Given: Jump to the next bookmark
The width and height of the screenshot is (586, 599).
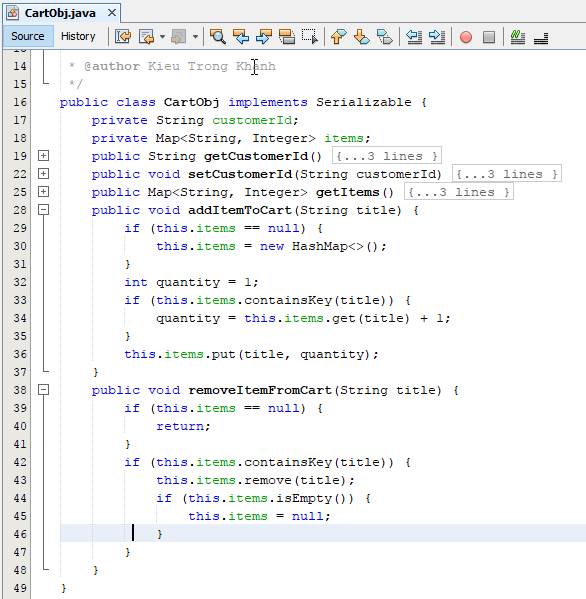Looking at the screenshot, I should point(361,37).
